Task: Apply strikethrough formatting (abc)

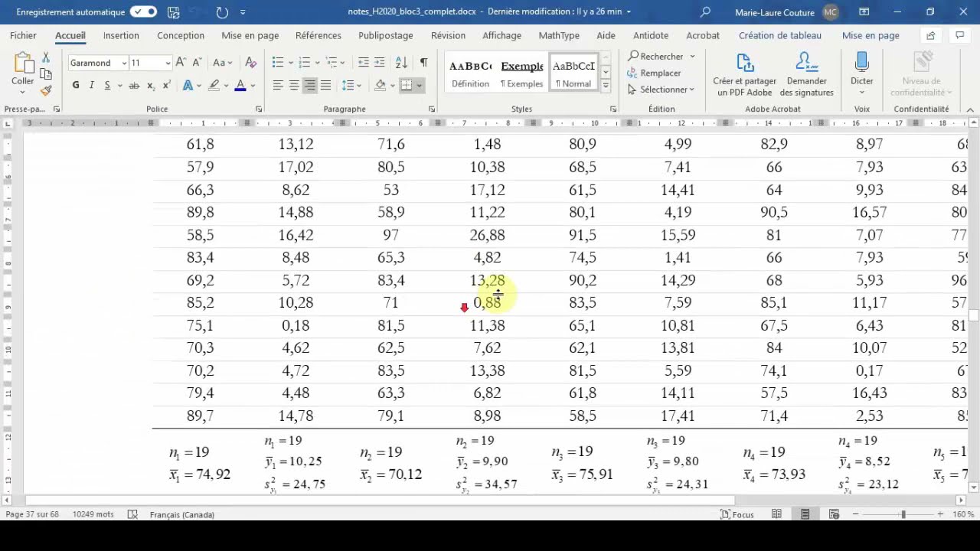Action: point(134,86)
